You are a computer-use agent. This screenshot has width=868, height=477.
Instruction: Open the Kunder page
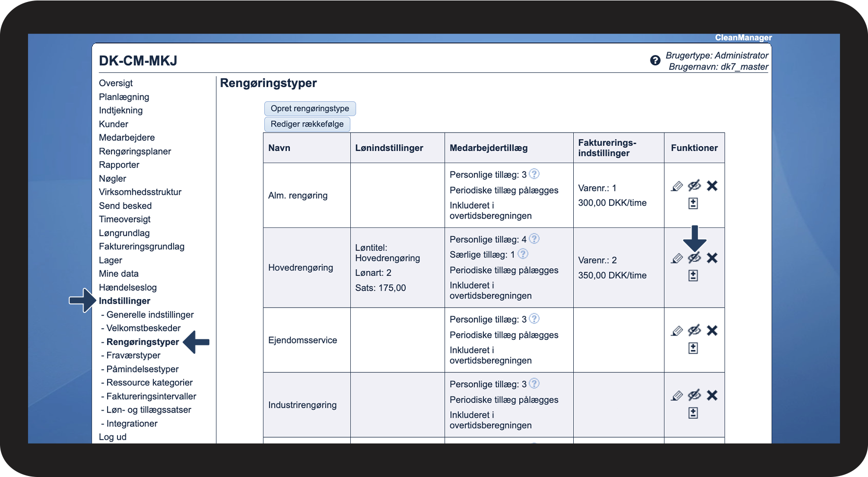[x=113, y=124]
